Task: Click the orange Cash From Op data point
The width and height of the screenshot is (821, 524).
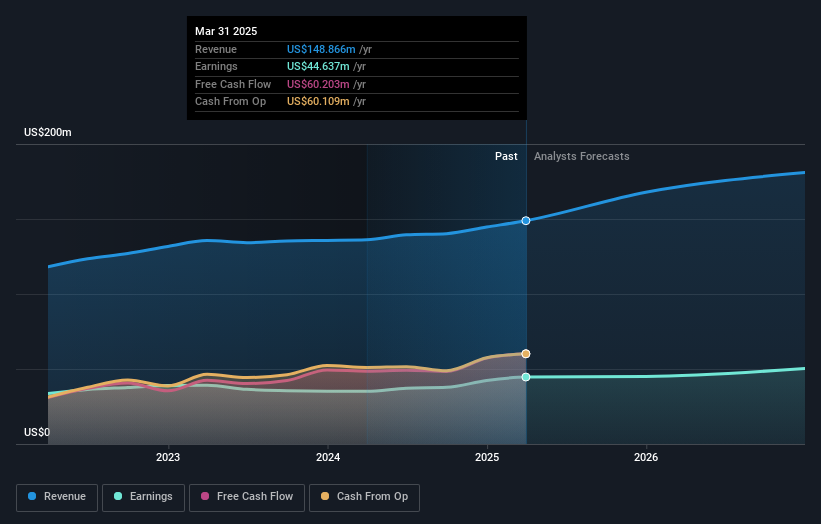Action: point(526,354)
